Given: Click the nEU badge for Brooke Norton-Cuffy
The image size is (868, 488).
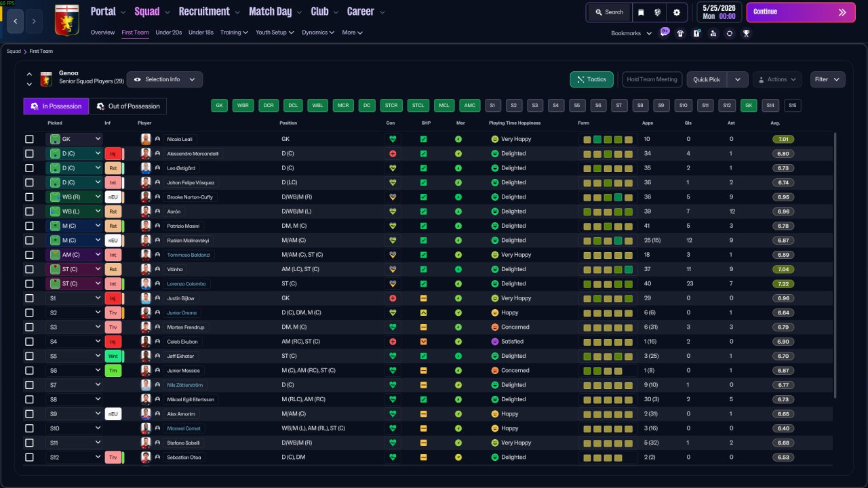Looking at the screenshot, I should (x=113, y=197).
